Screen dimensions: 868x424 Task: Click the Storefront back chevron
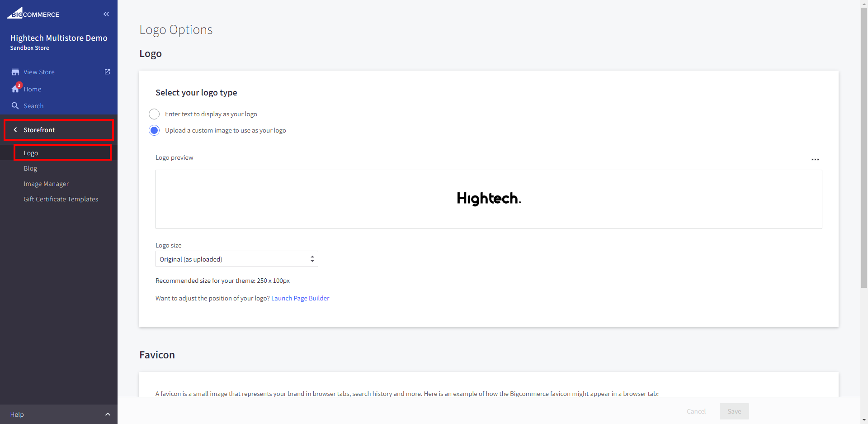[x=15, y=130]
